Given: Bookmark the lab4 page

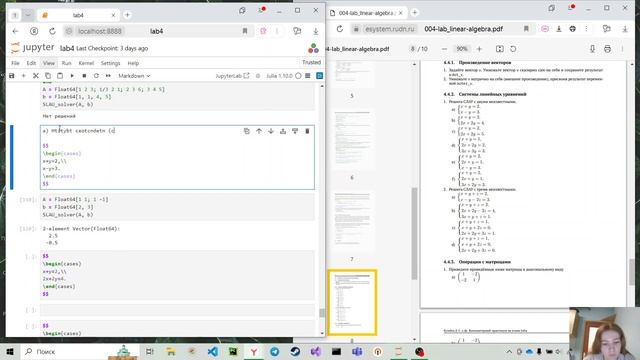Looking at the screenshot, I should click(245, 31).
